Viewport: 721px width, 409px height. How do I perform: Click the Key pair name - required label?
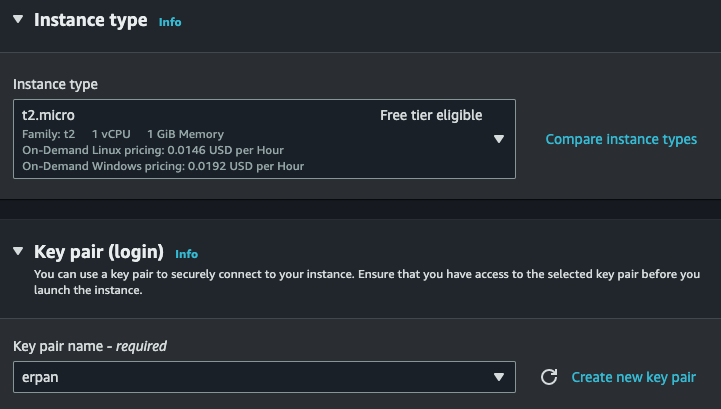(90, 346)
